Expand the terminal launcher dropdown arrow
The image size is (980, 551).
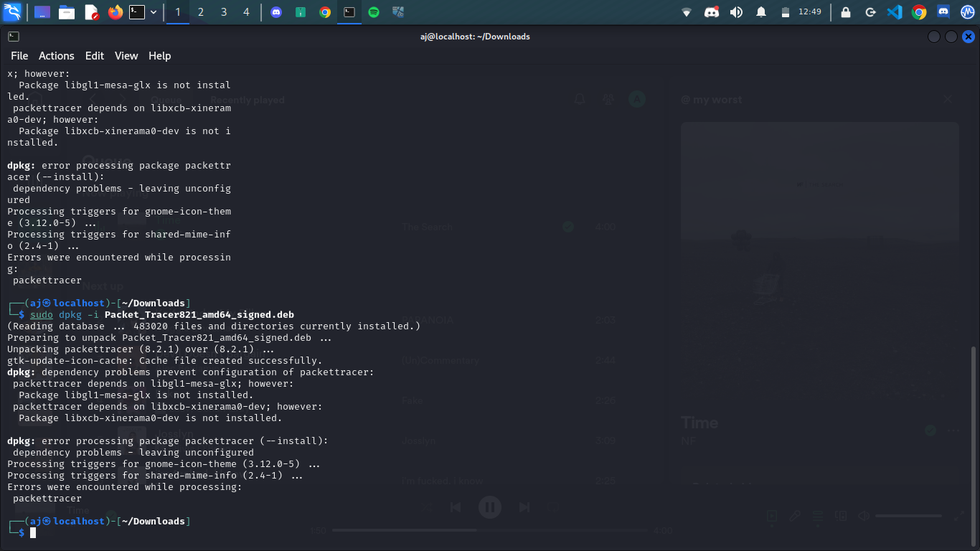point(154,12)
